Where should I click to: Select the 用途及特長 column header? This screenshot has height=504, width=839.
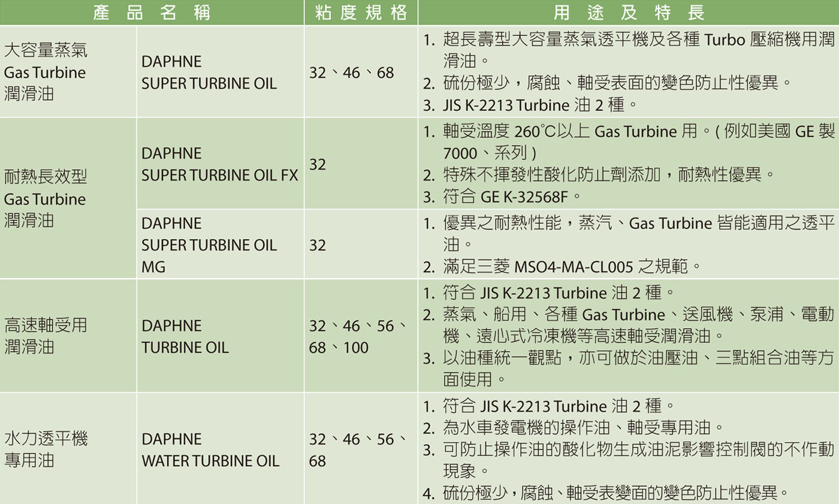tap(628, 13)
